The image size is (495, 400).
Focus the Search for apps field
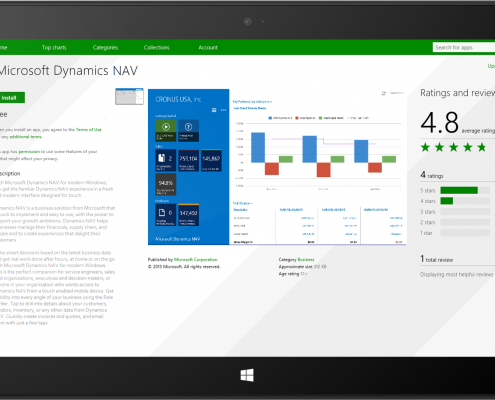[464, 47]
